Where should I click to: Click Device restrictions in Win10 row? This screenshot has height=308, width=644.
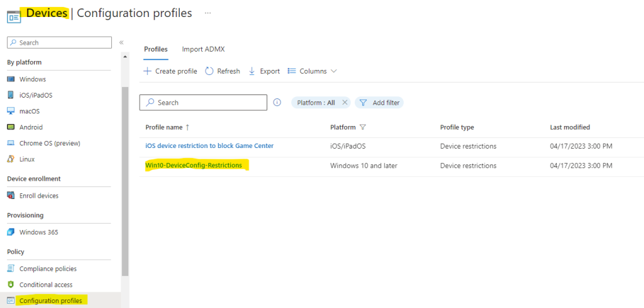point(468,165)
